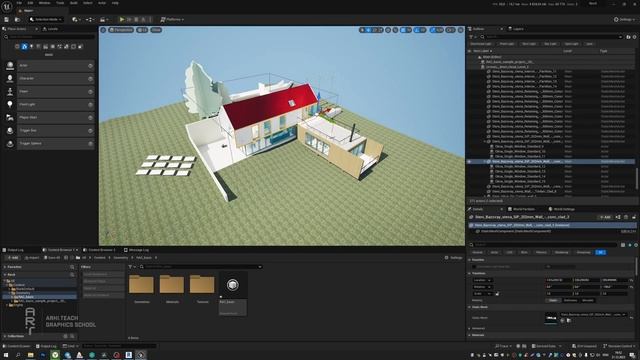Open the Help menu
The width and height of the screenshot is (640, 360).
click(115, 3)
